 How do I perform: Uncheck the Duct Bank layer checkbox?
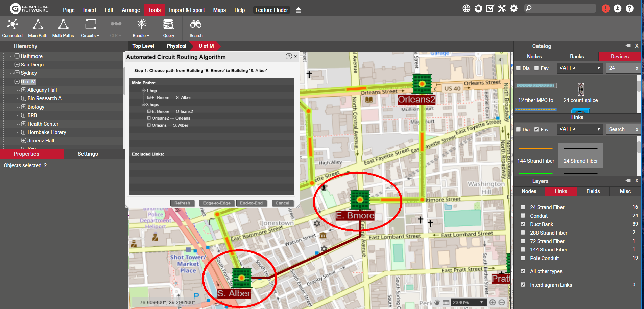[523, 224]
